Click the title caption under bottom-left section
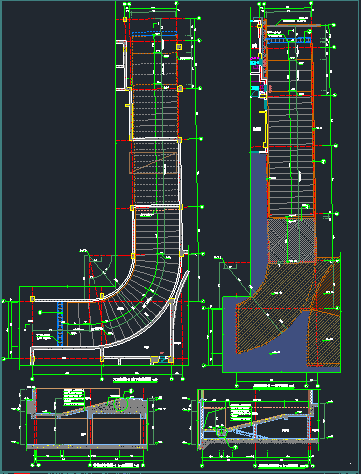This screenshot has width=361, height=474. coord(116,465)
